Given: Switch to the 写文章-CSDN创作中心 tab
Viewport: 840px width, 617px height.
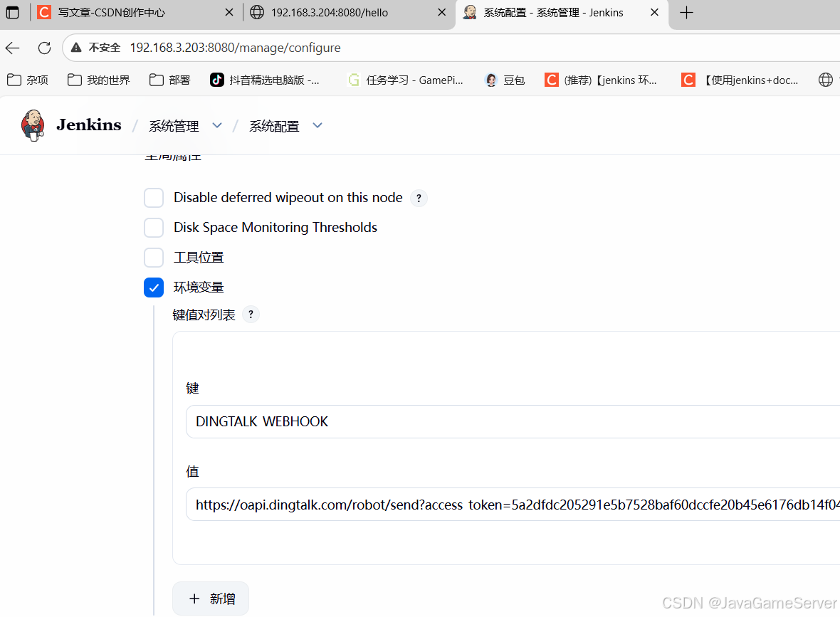Looking at the screenshot, I should (x=135, y=12).
